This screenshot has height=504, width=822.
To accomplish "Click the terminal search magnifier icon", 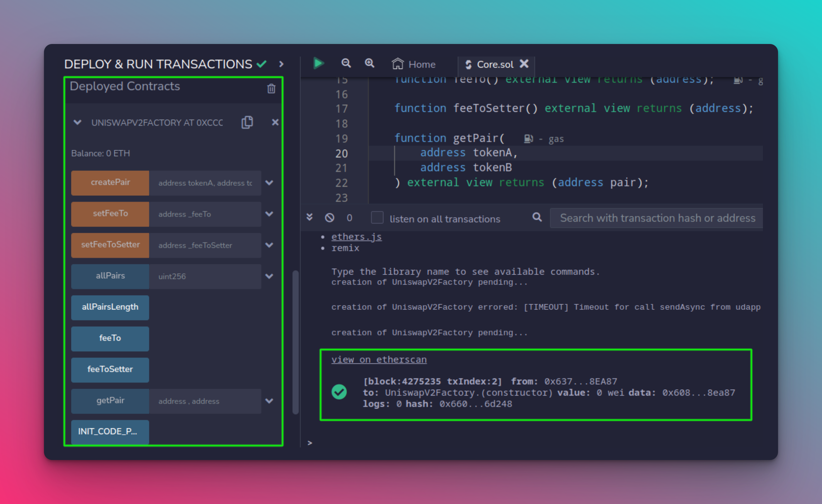I will (x=537, y=217).
